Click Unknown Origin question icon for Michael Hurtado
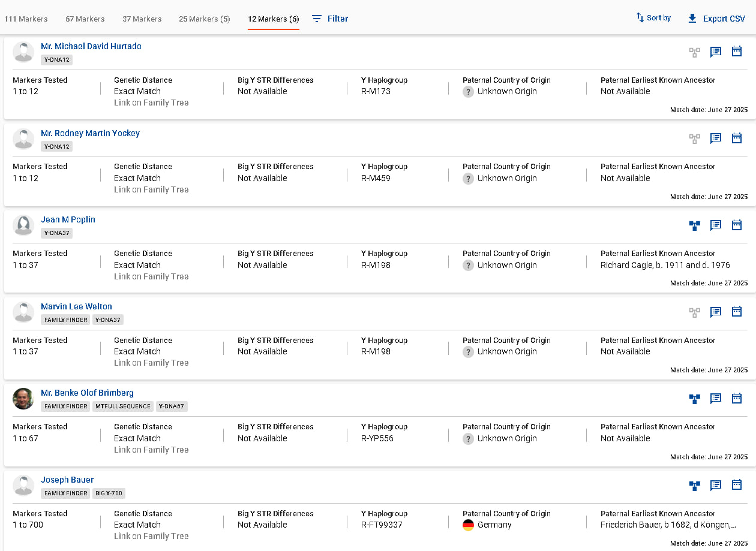 pyautogui.click(x=468, y=92)
